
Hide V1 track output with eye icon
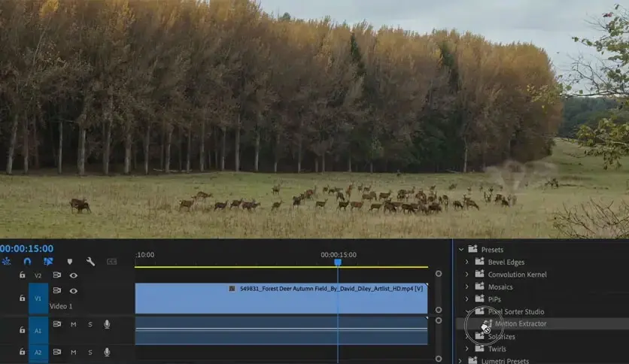coord(74,290)
